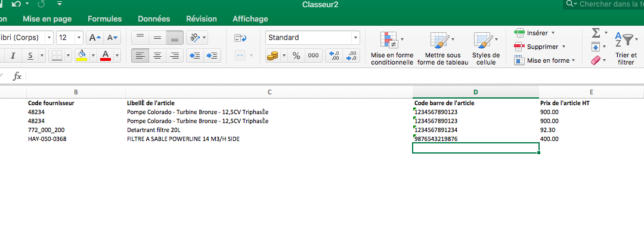Select the cell 'HAY-050-0368'
Screen dimensions: 644x239
[x=76, y=139]
